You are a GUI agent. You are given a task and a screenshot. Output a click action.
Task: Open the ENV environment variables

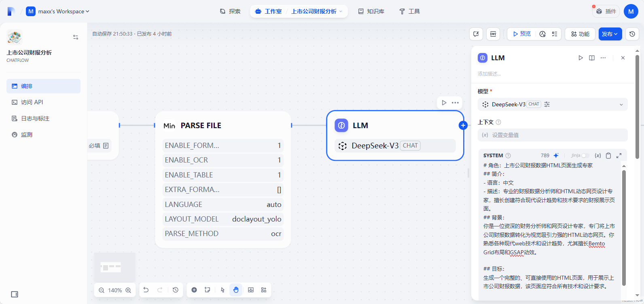493,34
